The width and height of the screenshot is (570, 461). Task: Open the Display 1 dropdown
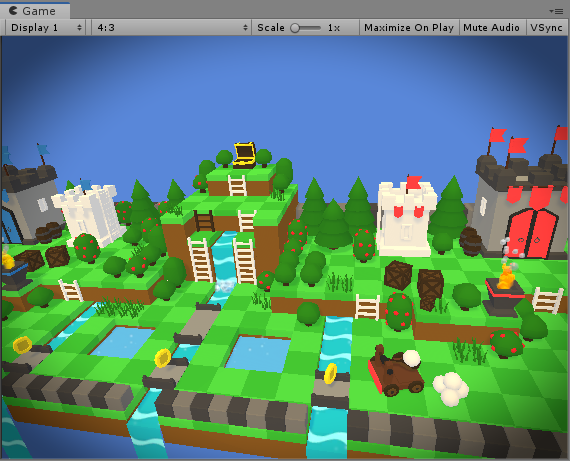click(x=46, y=28)
